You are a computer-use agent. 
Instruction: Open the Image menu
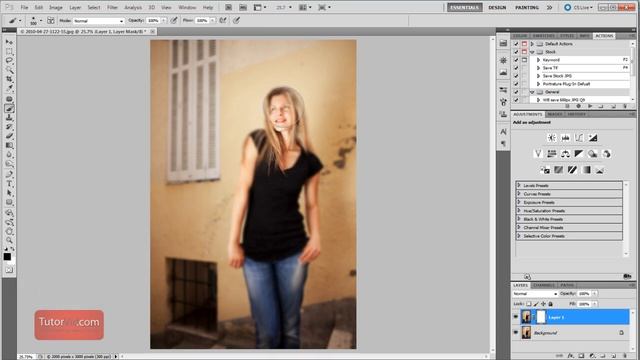56,7
